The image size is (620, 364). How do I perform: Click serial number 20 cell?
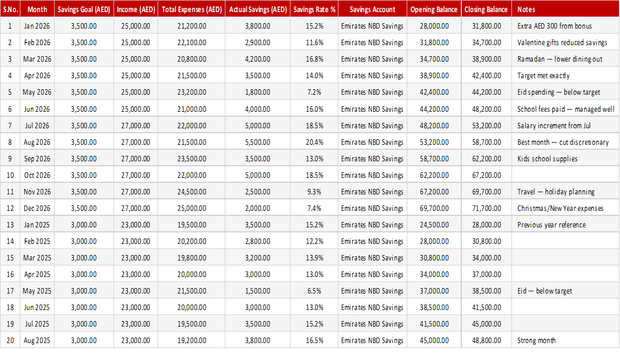[x=10, y=340]
